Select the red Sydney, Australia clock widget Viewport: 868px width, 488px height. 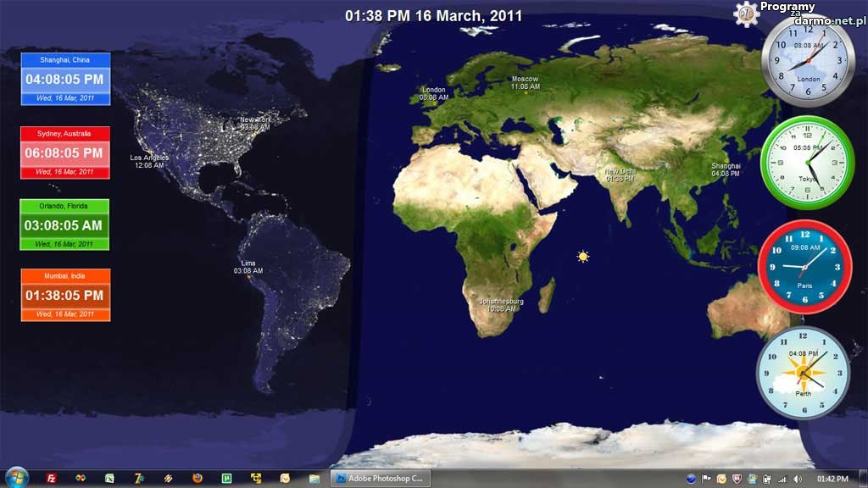65,152
